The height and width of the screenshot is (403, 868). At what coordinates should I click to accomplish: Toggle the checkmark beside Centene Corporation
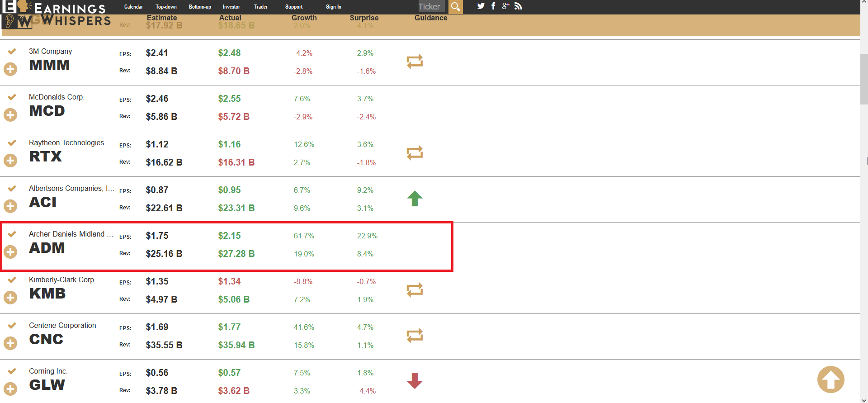click(x=12, y=325)
